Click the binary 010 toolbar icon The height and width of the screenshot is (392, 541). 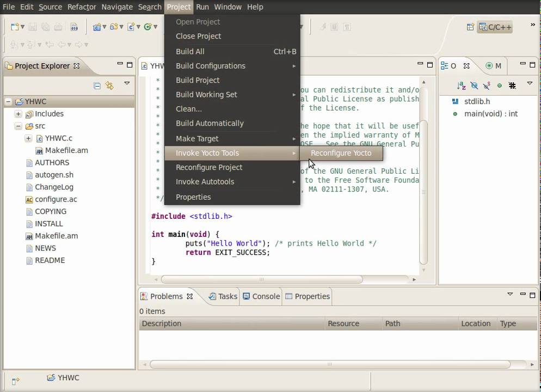pyautogui.click(x=74, y=27)
